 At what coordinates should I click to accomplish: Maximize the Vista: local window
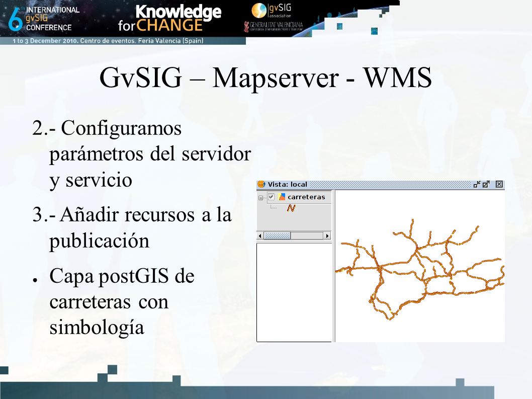tap(486, 184)
